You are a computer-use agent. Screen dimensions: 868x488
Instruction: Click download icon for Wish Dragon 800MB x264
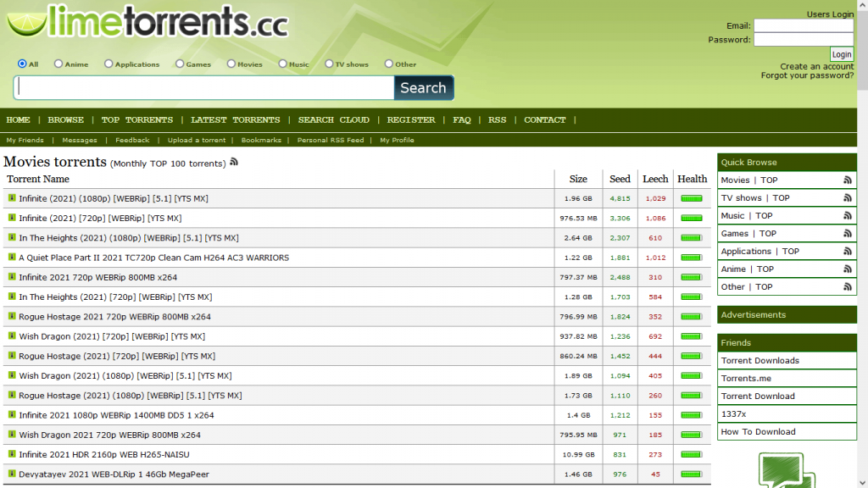coord(12,435)
